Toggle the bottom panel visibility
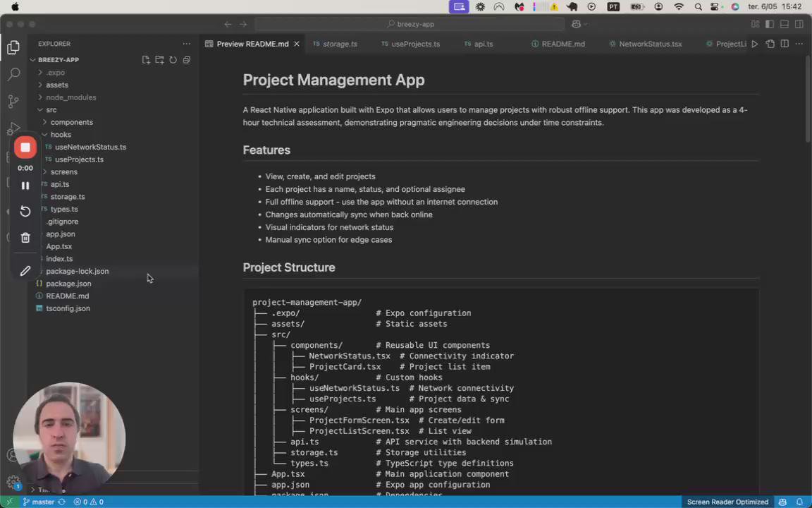The width and height of the screenshot is (812, 508). (x=784, y=24)
